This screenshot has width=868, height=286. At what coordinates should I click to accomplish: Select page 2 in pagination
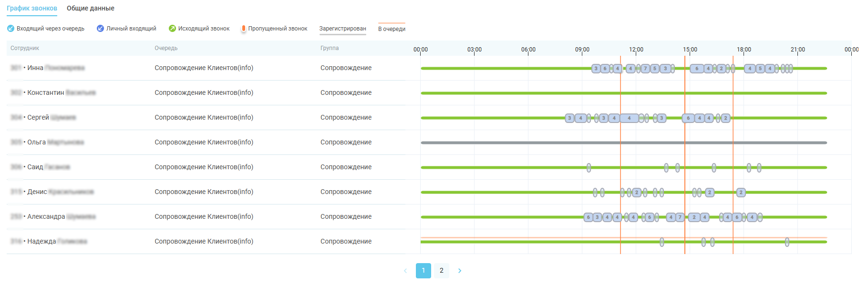click(442, 271)
